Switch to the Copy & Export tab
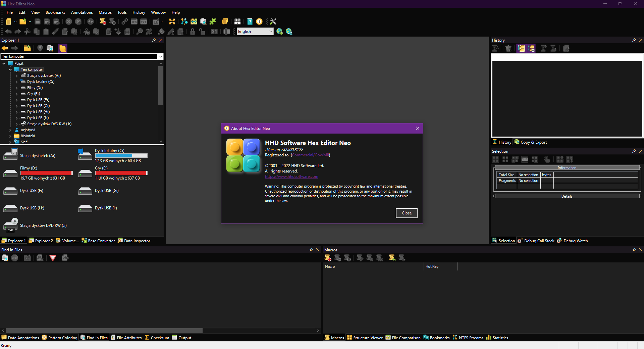This screenshot has width=644, height=349. point(531,142)
